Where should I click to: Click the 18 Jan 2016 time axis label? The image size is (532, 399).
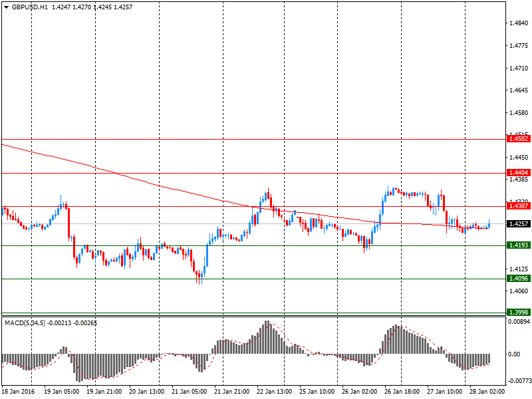tap(18, 392)
